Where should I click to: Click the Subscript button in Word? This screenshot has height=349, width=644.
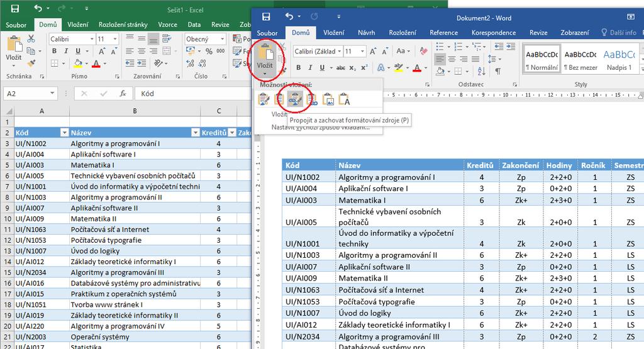click(x=352, y=68)
